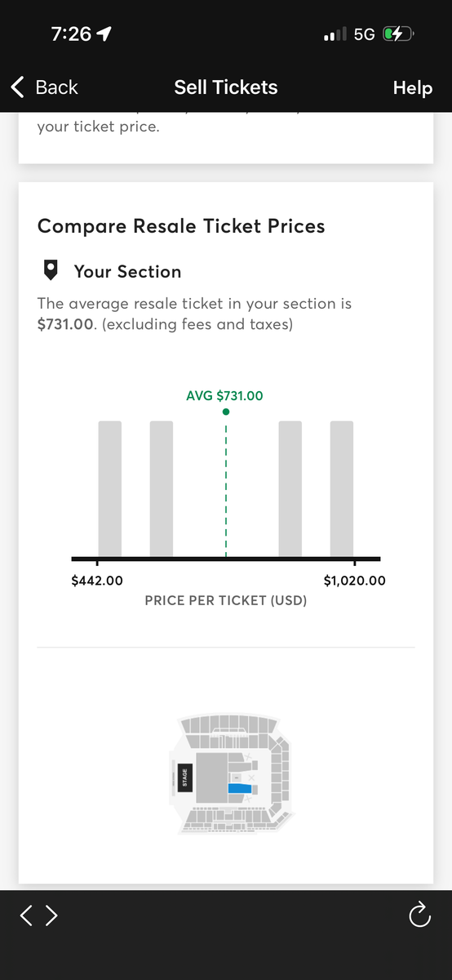Tap the $1,020.00 maximum price label
Screen dimensions: 452x980
(x=355, y=581)
